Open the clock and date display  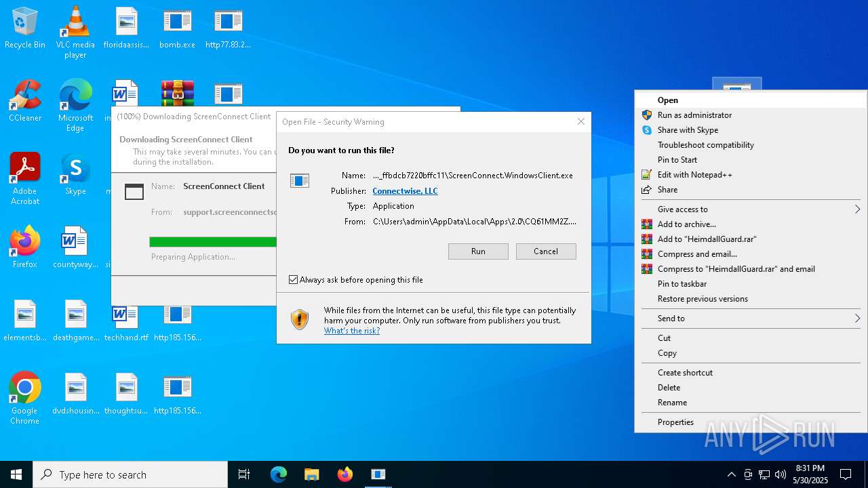810,474
